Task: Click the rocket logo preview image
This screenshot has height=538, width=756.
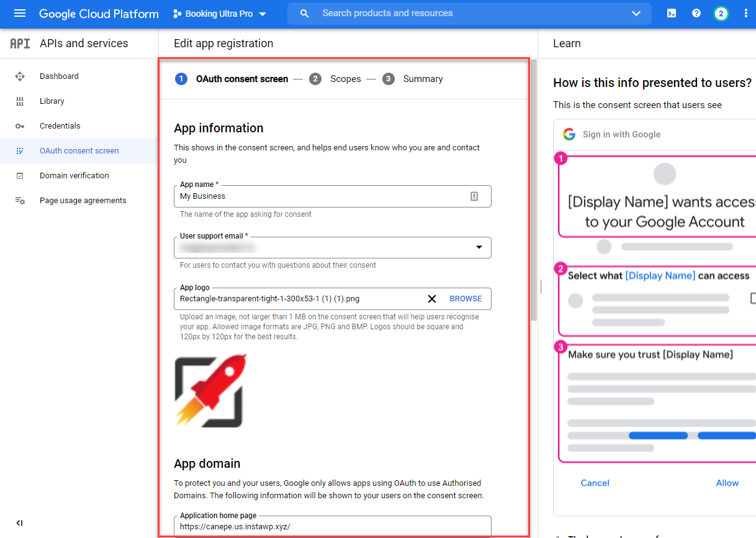Action: tap(211, 391)
